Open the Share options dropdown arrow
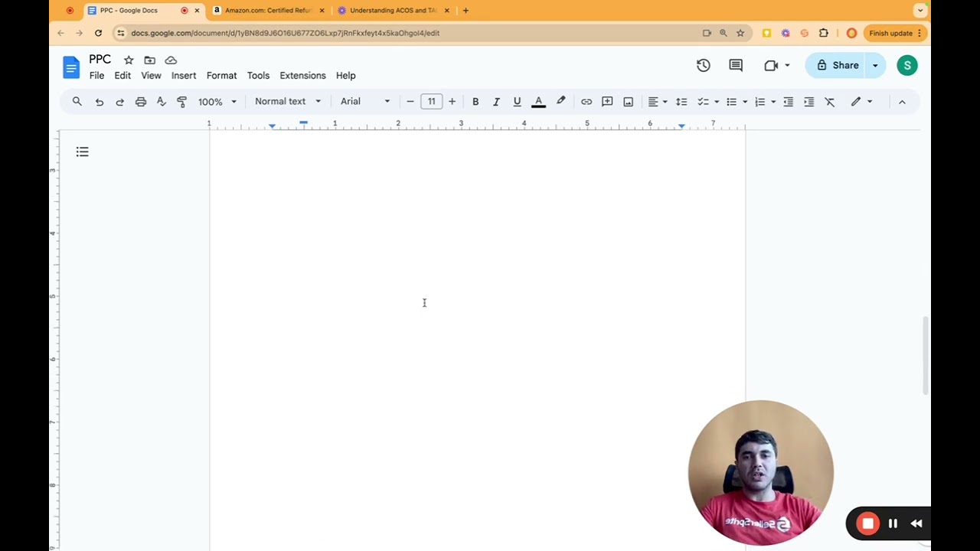The height and width of the screenshot is (551, 980). 876,65
